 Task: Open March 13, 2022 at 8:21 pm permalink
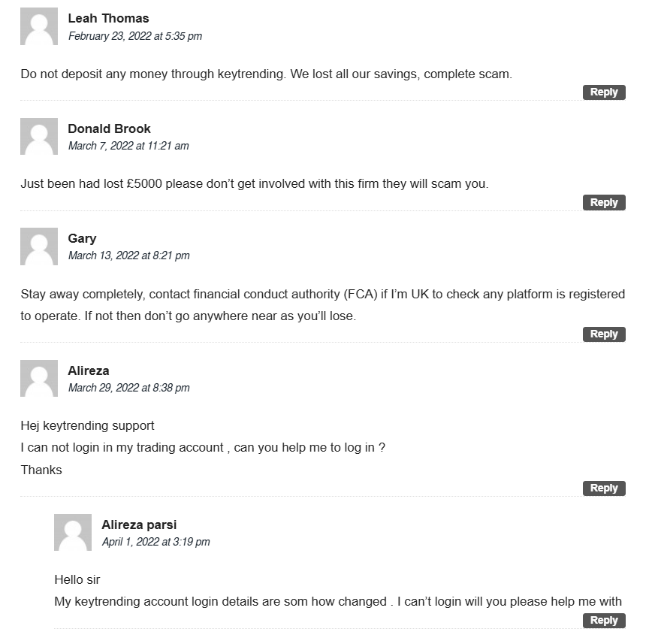click(x=128, y=255)
